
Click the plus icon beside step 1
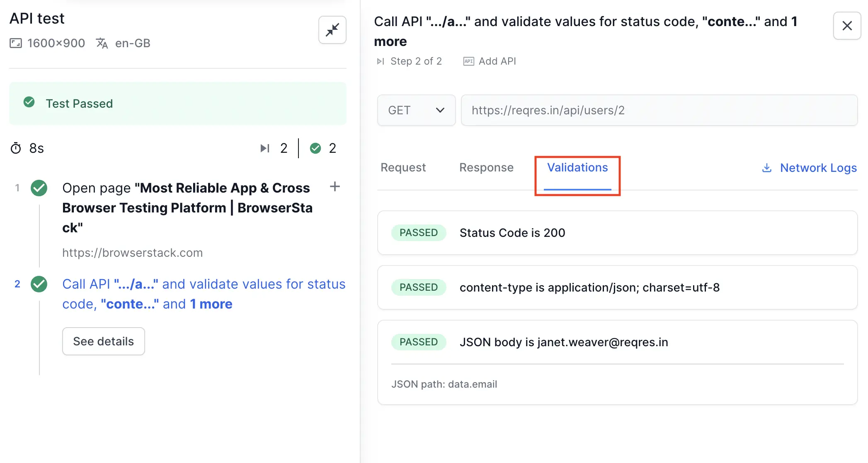pyautogui.click(x=335, y=187)
